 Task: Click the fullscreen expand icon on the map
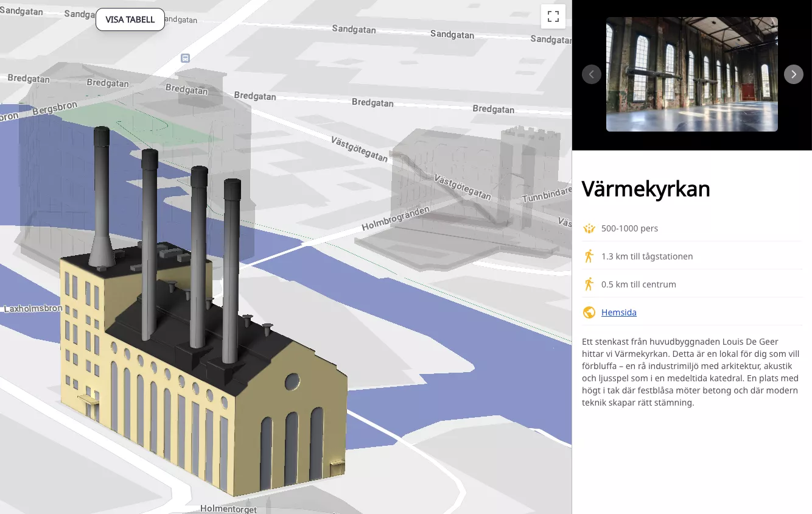point(553,16)
